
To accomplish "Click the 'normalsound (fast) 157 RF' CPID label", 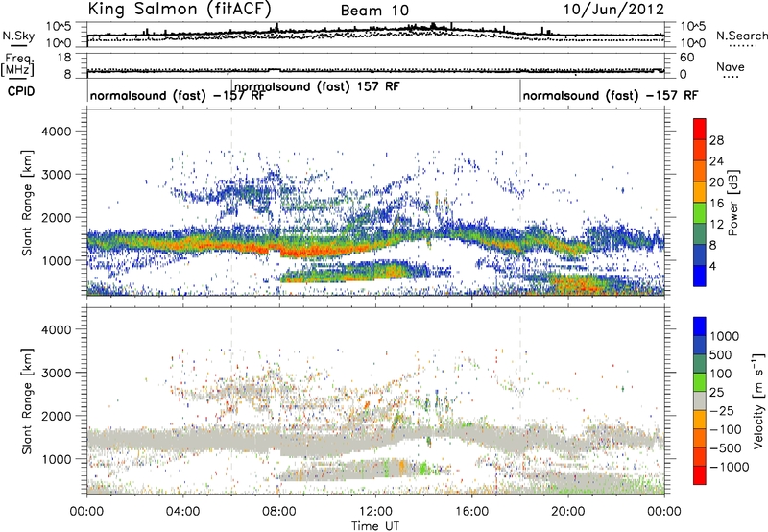I will click(318, 86).
